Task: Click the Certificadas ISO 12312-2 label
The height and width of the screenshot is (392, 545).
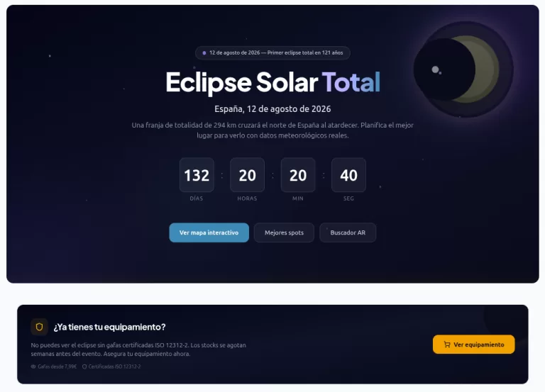Action: (114, 366)
